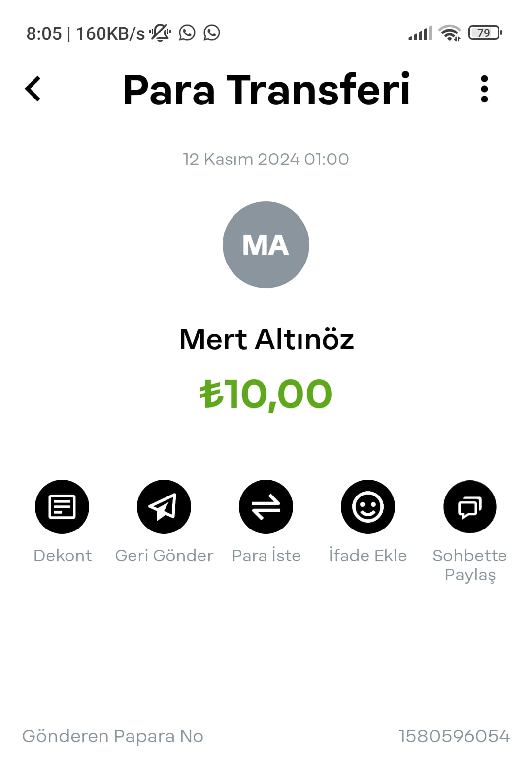Tap the Para İste arrows icon
The height and width of the screenshot is (760, 532).
(266, 506)
